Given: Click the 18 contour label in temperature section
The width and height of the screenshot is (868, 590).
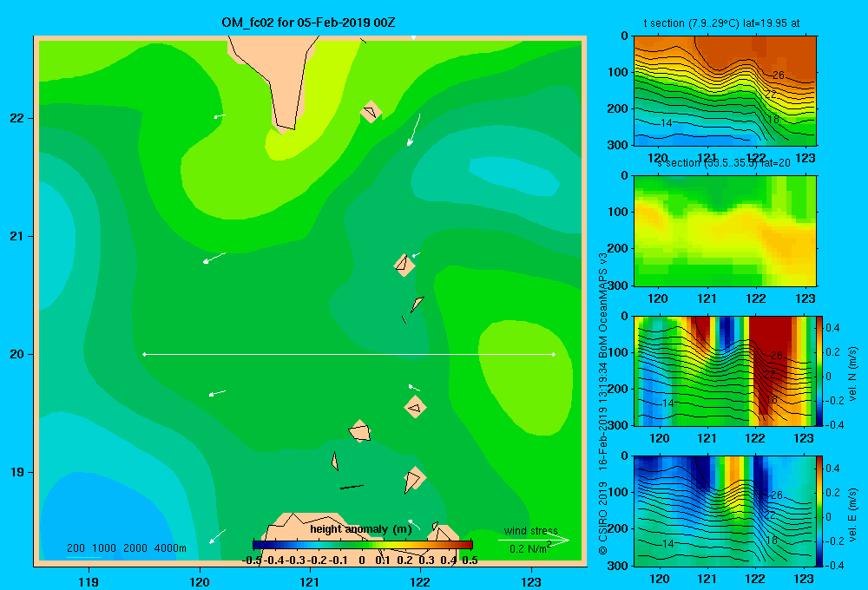Looking at the screenshot, I should pos(774,119).
